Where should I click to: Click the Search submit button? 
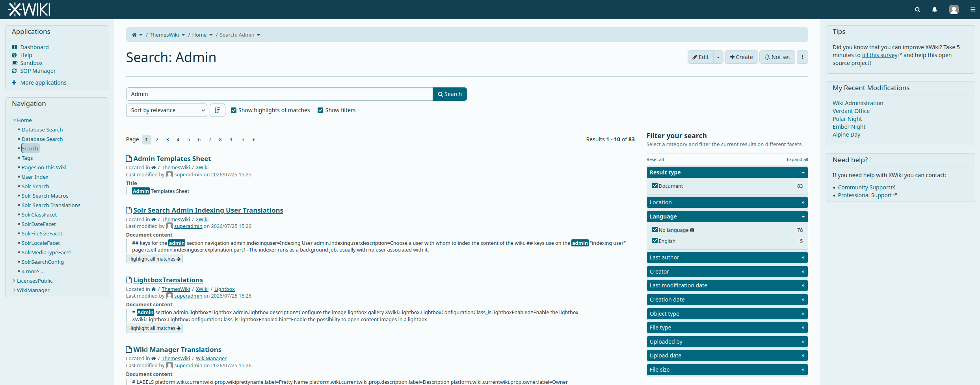(450, 94)
